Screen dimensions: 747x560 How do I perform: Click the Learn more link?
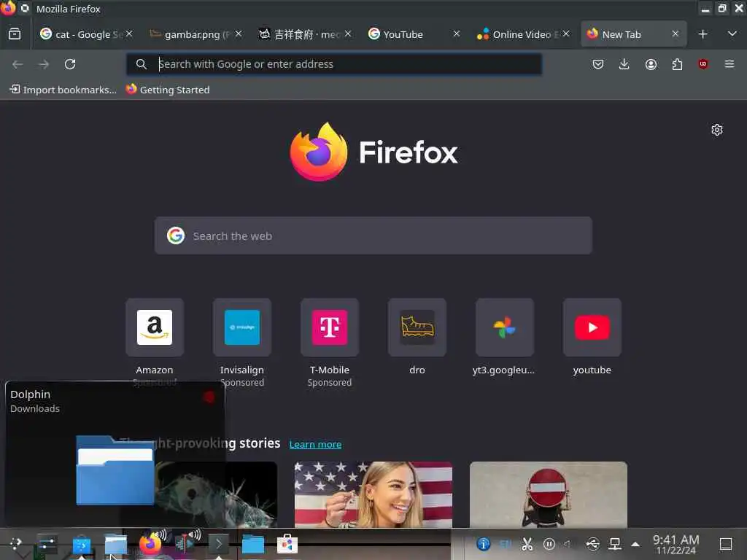coord(315,444)
